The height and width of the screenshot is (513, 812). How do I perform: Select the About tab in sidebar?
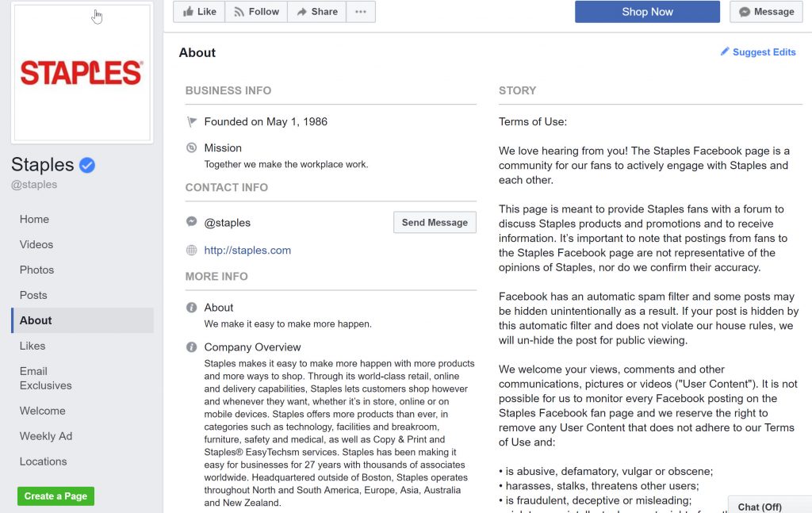tap(82, 320)
